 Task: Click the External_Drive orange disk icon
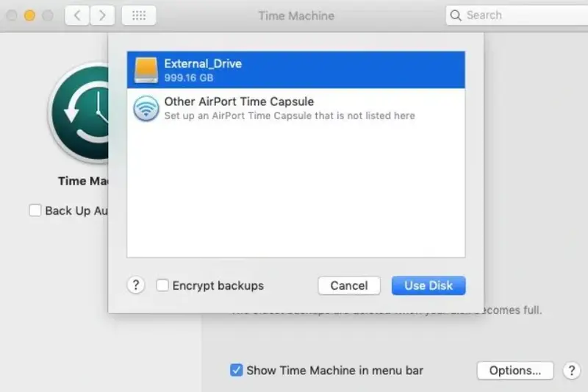click(146, 70)
